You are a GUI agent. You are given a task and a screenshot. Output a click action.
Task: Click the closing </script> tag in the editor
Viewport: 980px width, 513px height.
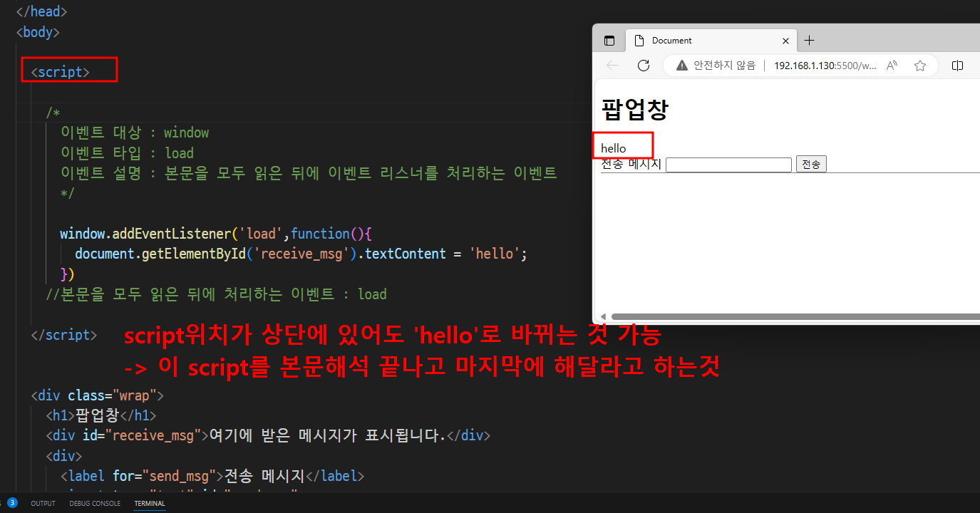coord(64,335)
